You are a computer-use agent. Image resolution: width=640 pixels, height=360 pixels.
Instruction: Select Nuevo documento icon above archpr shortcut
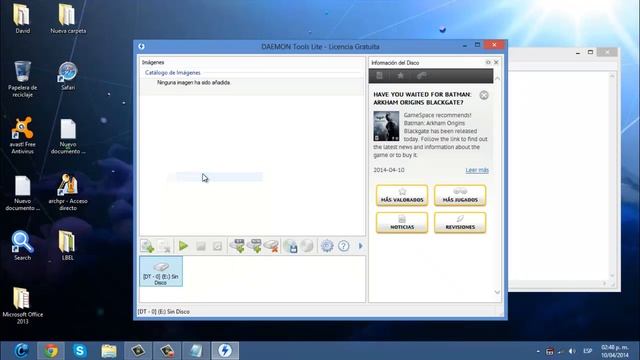pyautogui.click(x=68, y=136)
